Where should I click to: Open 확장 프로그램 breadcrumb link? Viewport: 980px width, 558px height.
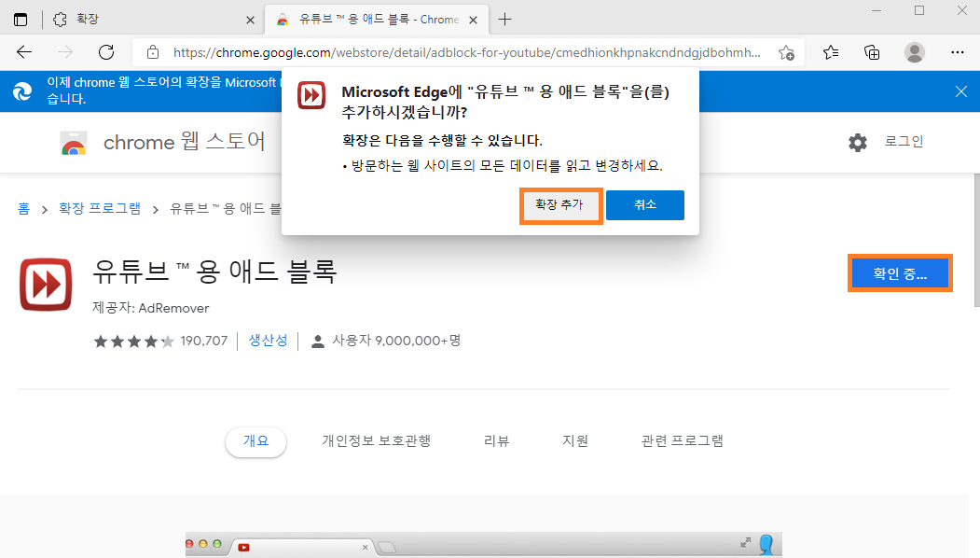point(100,208)
